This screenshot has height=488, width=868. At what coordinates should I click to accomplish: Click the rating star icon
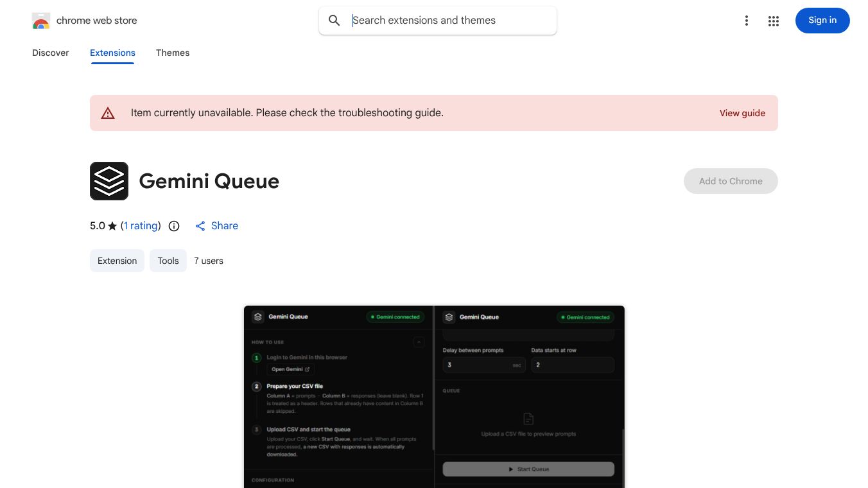112,226
